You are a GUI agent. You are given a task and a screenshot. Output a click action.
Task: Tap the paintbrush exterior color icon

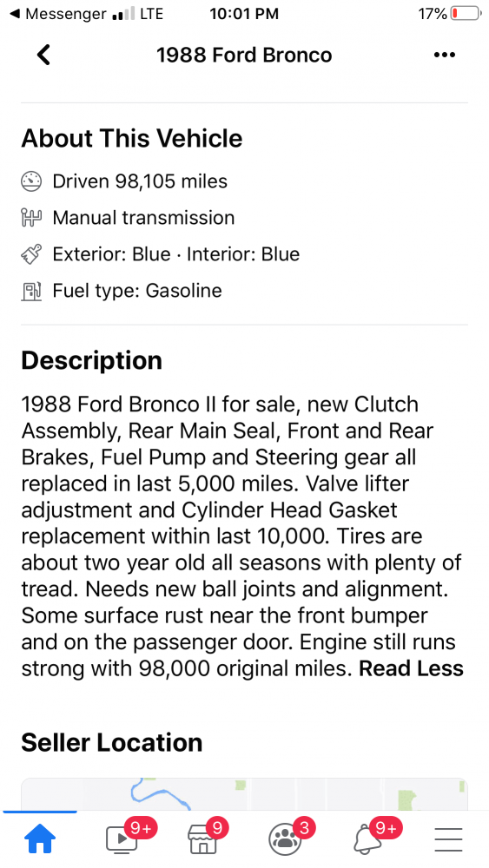tap(31, 254)
